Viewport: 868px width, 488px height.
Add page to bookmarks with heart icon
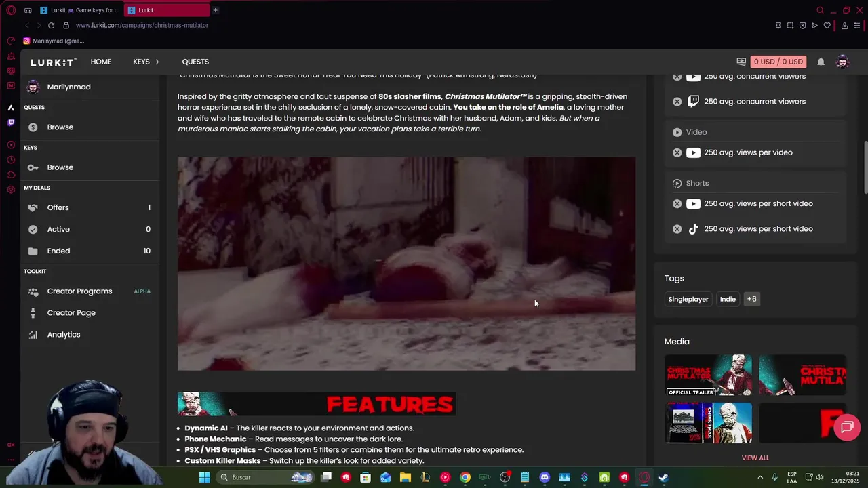coord(827,26)
